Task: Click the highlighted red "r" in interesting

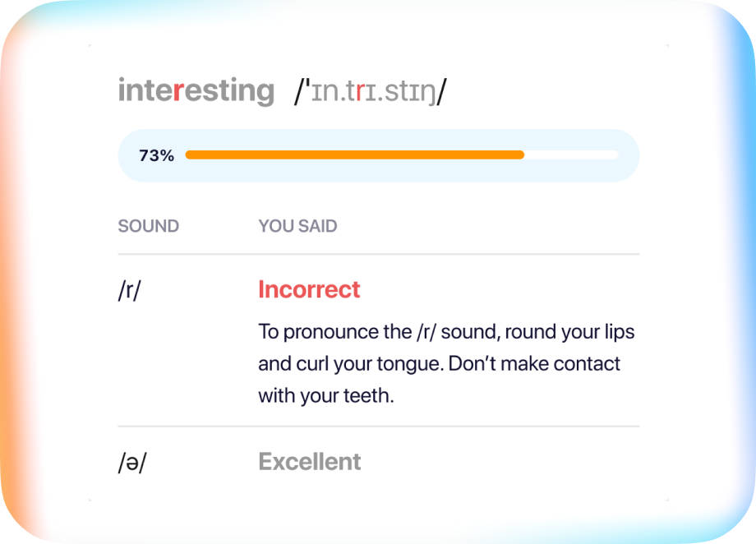Action: [x=177, y=90]
